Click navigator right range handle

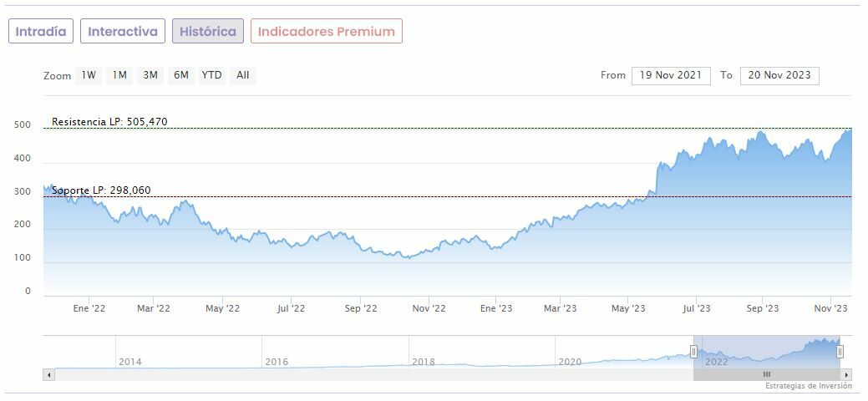pyautogui.click(x=840, y=352)
